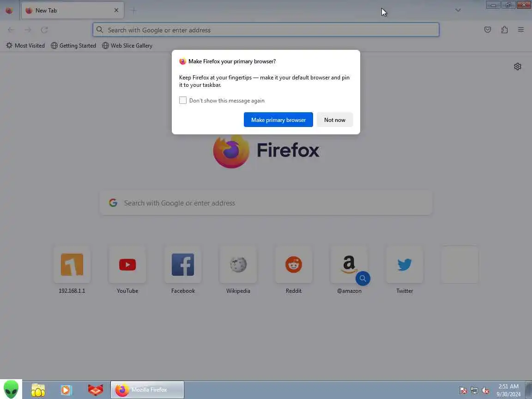Click the page center Google search box
Image resolution: width=532 pixels, height=399 pixels.
click(x=266, y=203)
